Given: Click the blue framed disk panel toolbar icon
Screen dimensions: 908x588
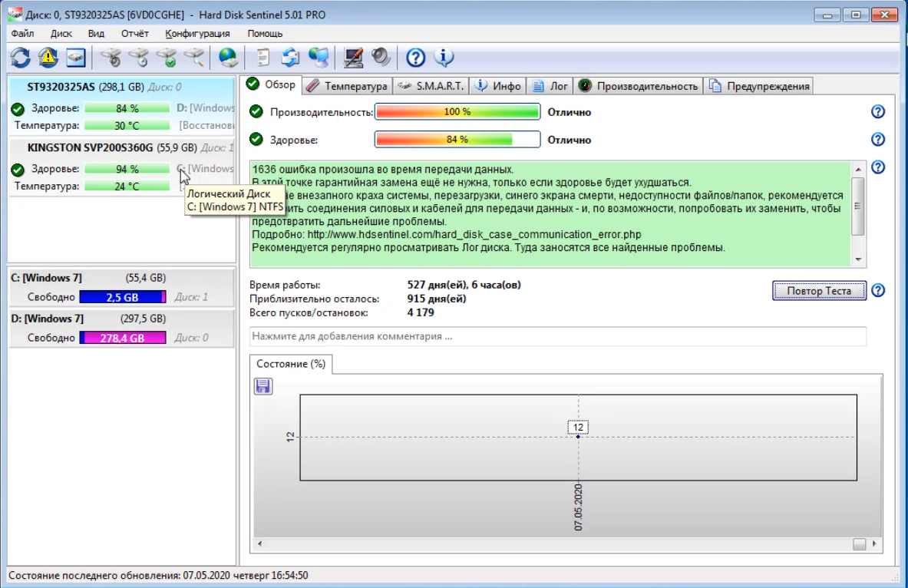Looking at the screenshot, I should [76, 58].
